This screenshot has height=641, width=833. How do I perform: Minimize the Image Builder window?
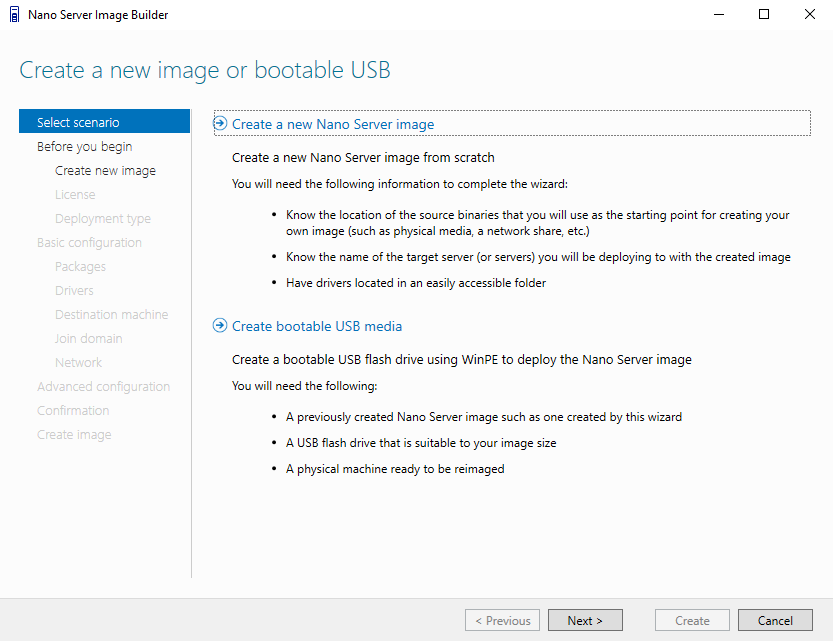(x=719, y=14)
